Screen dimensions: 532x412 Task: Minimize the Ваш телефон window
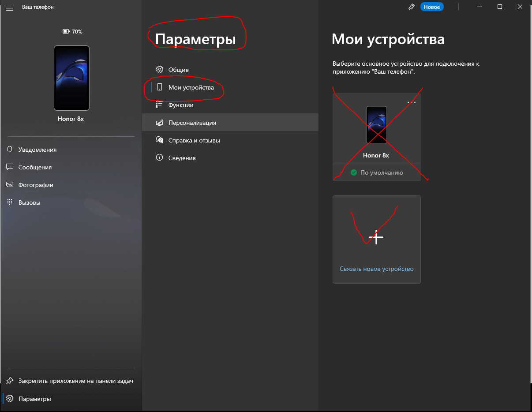point(479,7)
